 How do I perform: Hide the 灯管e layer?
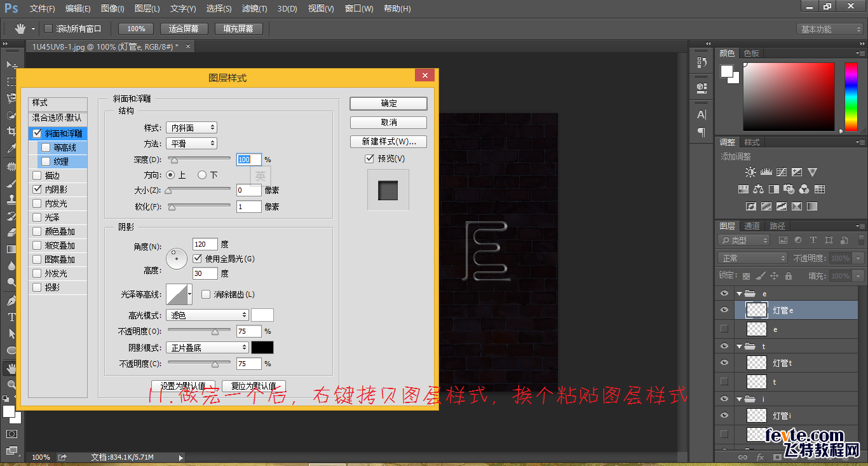(724, 310)
